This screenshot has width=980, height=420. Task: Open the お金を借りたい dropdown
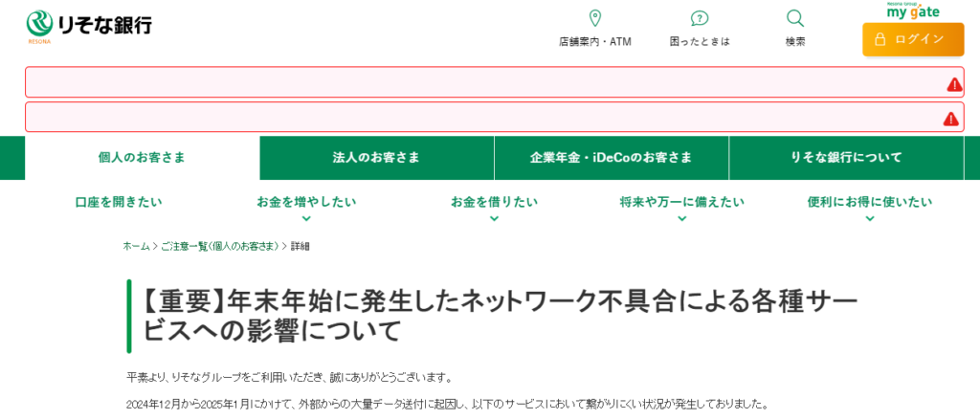click(x=494, y=203)
